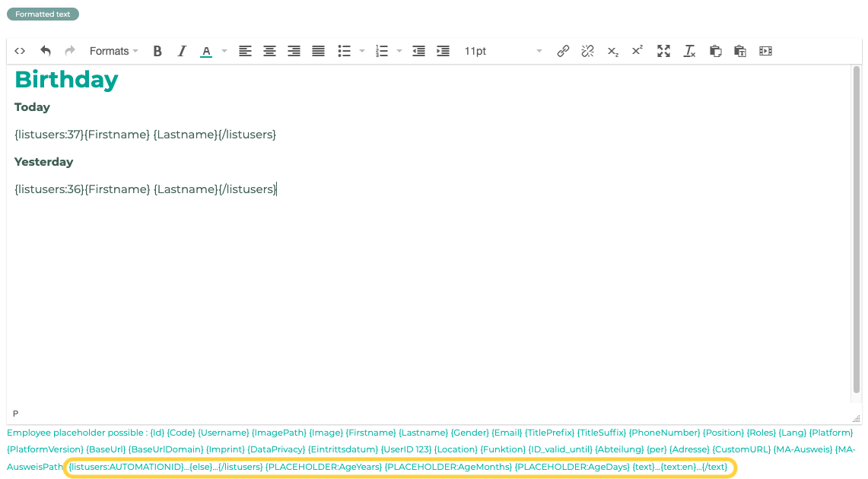Image resolution: width=868 pixels, height=479 pixels.
Task: Expand the text color picker arrow
Action: click(224, 51)
